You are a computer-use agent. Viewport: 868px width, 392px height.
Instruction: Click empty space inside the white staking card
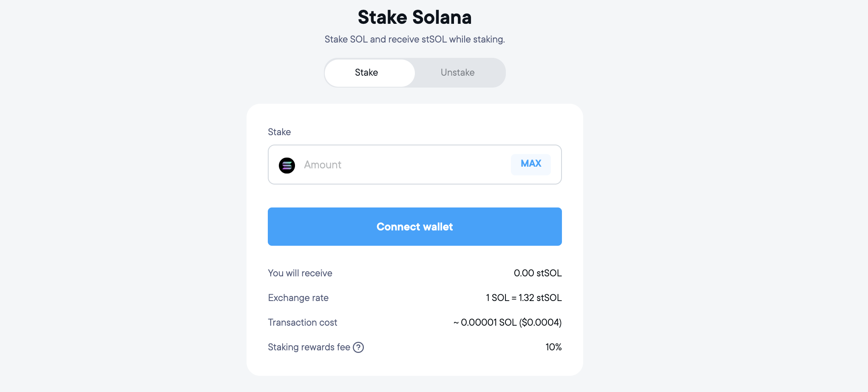pyautogui.click(x=414, y=196)
